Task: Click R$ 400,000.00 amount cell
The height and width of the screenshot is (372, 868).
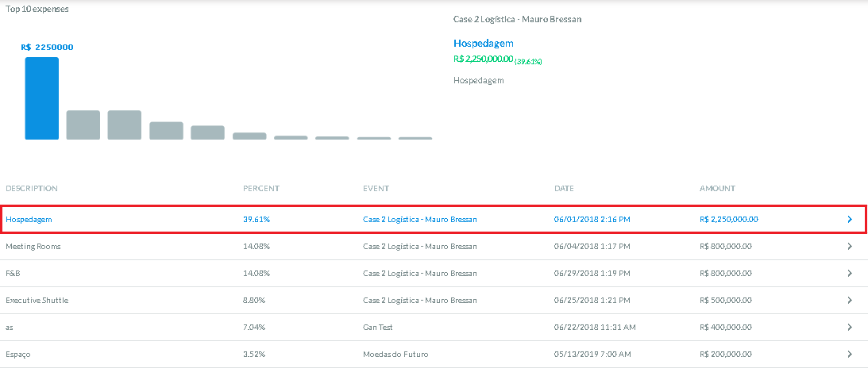Action: (726, 328)
